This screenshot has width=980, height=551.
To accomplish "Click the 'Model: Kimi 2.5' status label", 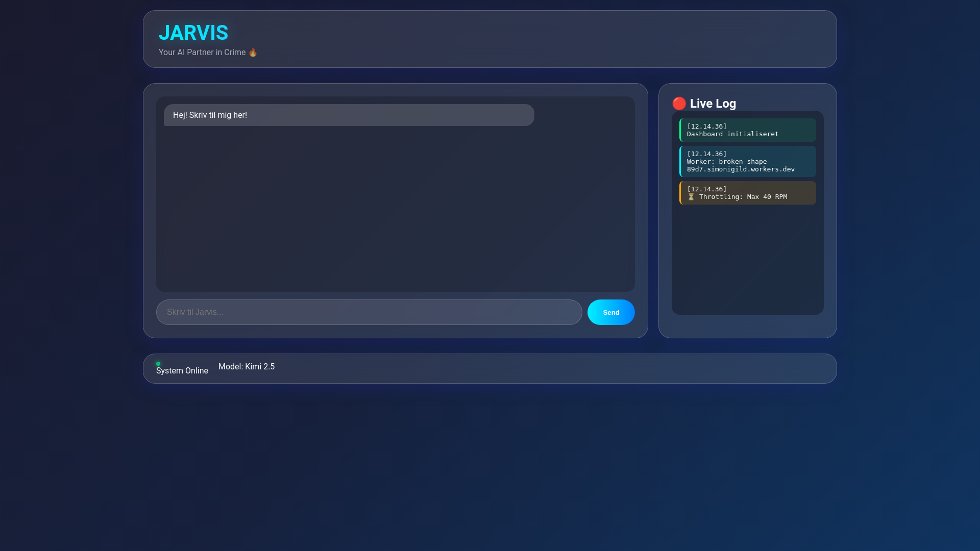I will click(247, 367).
